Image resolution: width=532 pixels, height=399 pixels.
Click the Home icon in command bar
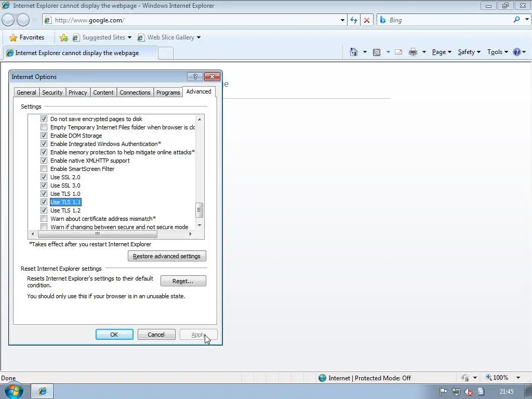353,52
